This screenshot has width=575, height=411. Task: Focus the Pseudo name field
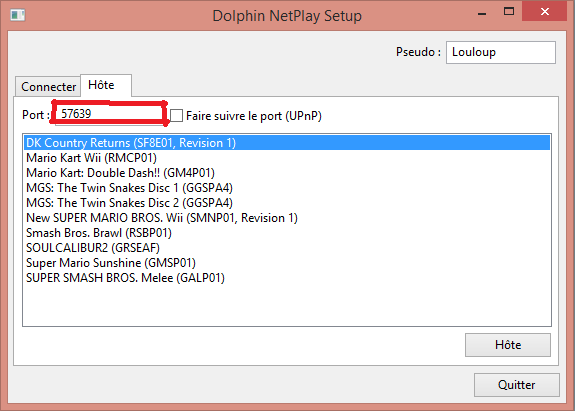pos(501,52)
